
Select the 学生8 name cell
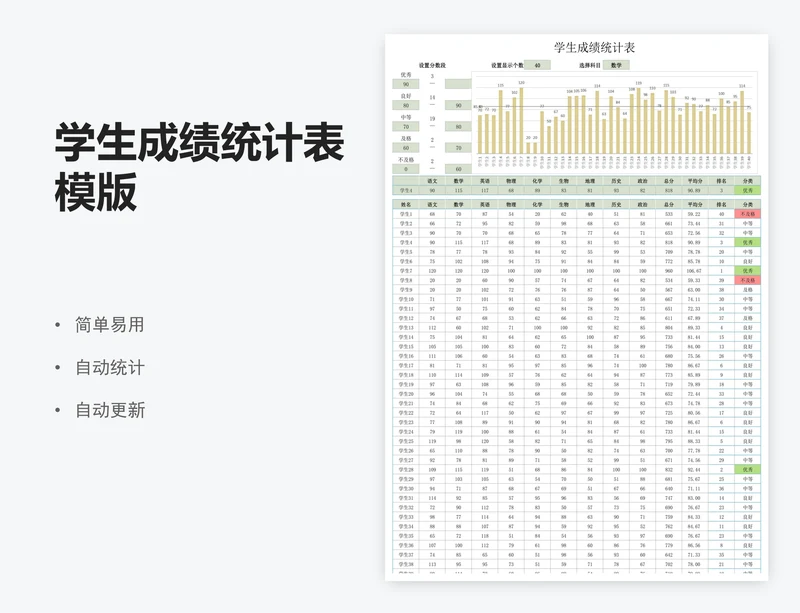(x=406, y=281)
